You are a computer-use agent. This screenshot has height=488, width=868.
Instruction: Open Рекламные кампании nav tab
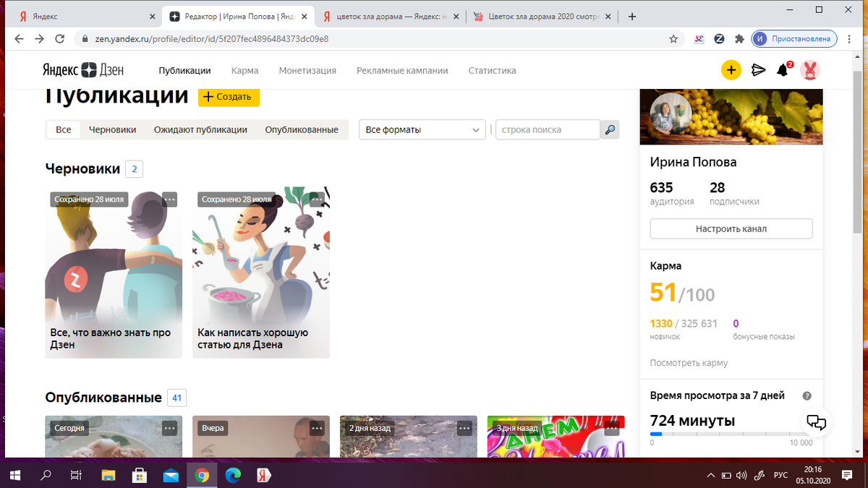(402, 71)
